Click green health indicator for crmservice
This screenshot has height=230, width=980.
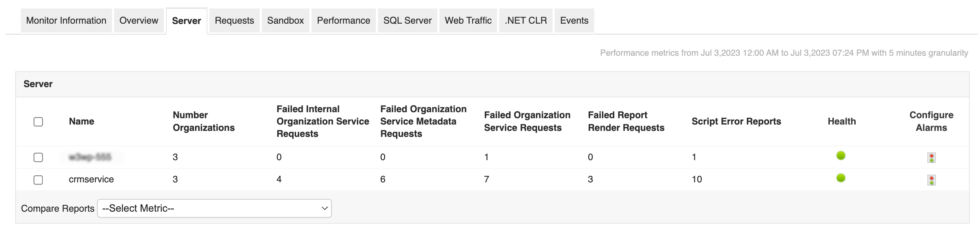pos(840,178)
